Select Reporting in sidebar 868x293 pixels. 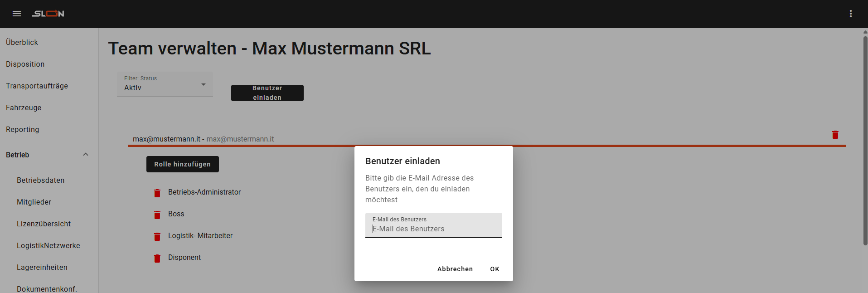tap(23, 129)
